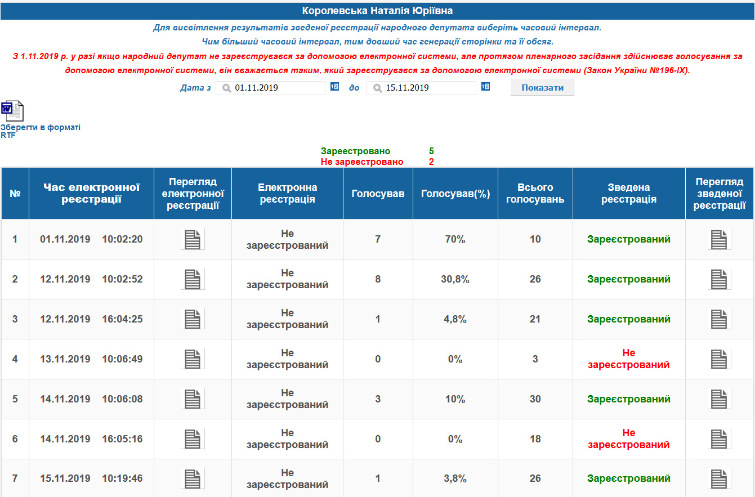
Task: Click the RTF Word document icon
Action: tap(12, 110)
